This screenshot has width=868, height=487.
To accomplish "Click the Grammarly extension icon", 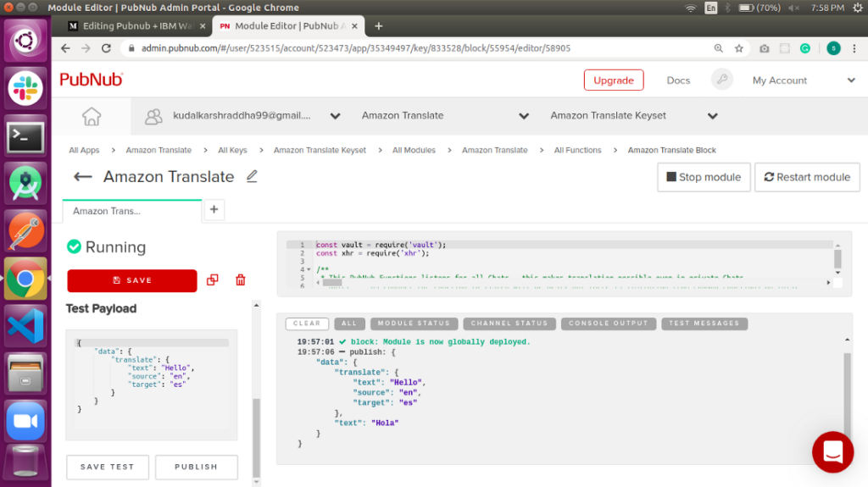I will [x=805, y=48].
